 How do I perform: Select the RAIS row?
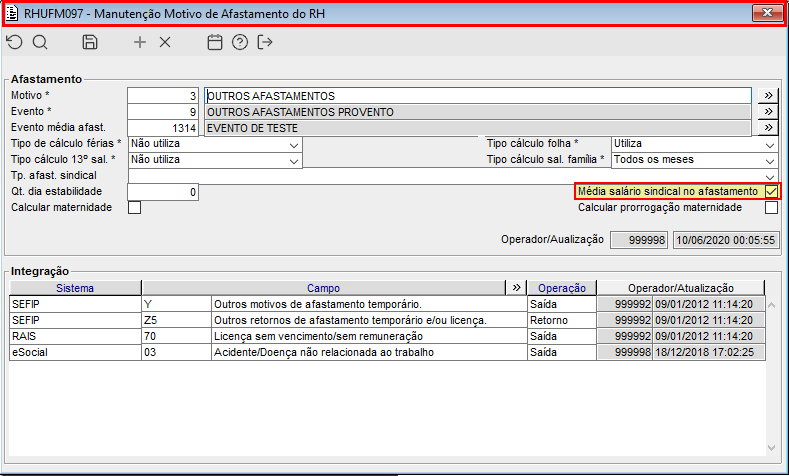click(387, 336)
